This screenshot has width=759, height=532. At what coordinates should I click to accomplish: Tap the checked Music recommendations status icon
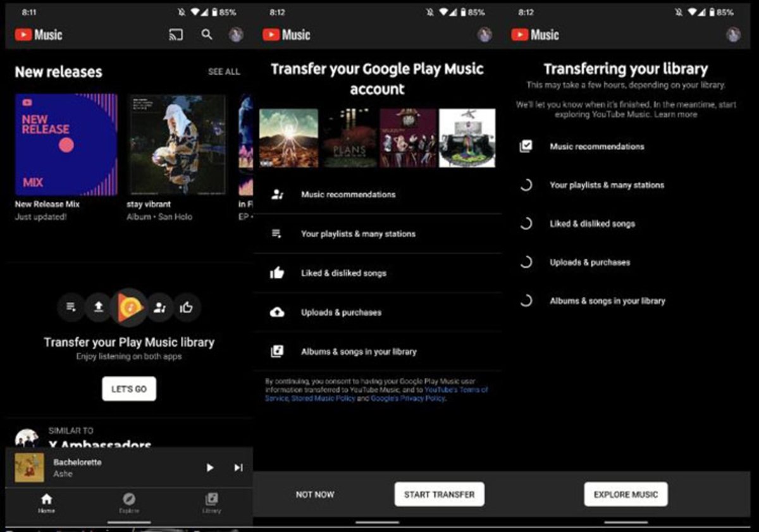[x=526, y=146]
